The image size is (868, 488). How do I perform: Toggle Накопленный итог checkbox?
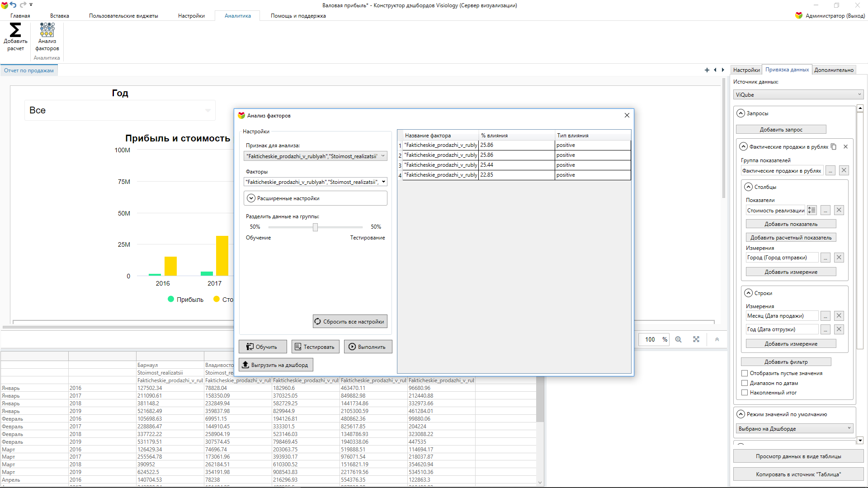(x=745, y=393)
